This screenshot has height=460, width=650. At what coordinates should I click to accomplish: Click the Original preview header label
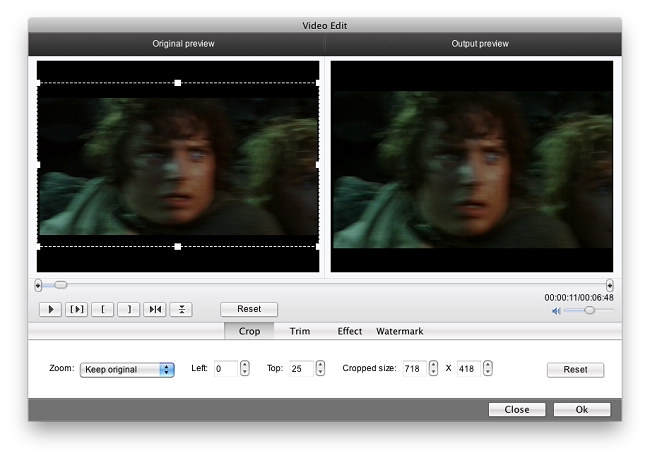[183, 44]
